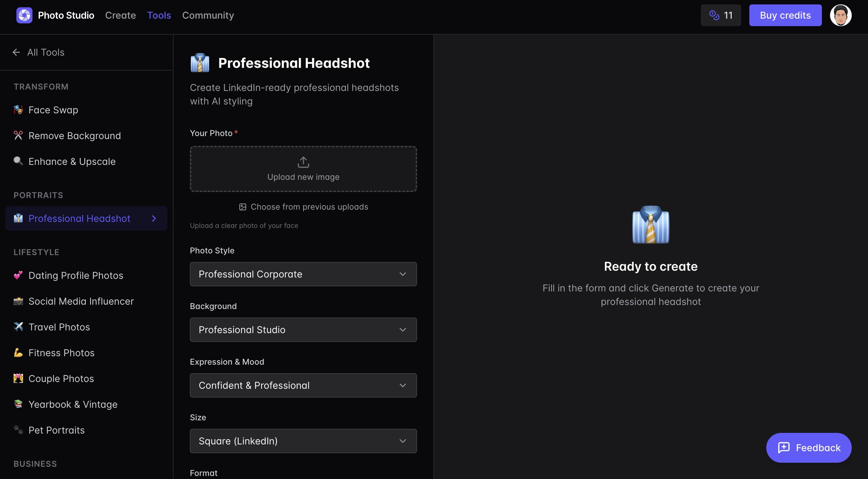Click the masks icon for Face Swap

(18, 110)
